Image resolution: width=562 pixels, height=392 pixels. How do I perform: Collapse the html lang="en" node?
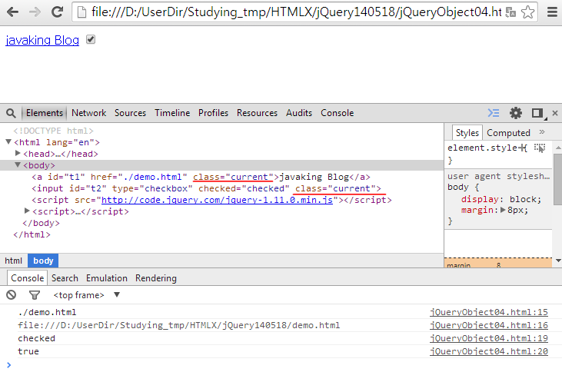(8, 142)
